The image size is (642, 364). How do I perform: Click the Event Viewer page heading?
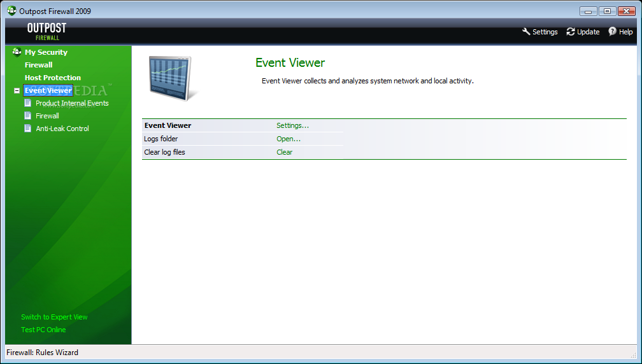tap(290, 62)
